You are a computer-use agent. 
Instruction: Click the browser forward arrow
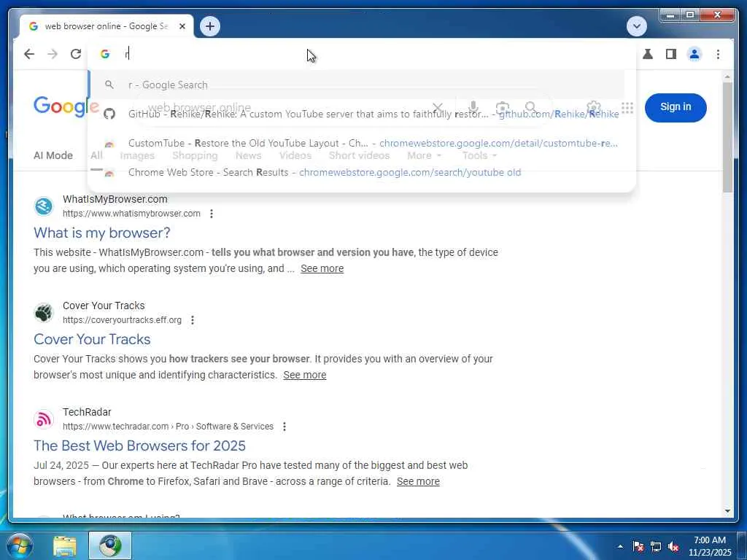tap(53, 54)
